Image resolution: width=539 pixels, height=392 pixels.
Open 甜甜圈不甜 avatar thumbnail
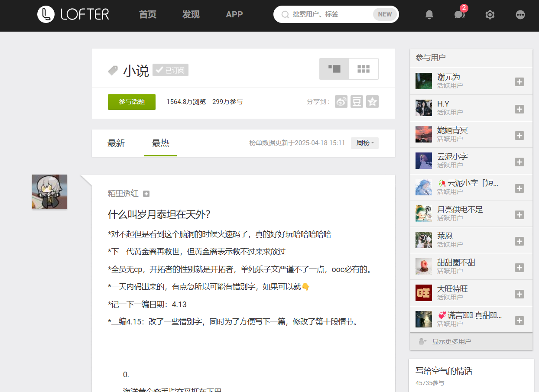[424, 266]
